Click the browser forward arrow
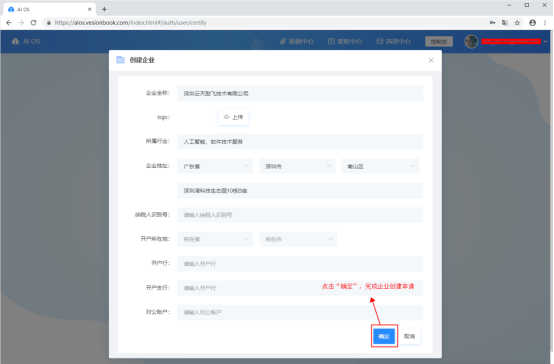This screenshot has height=364, width=554. tap(21, 23)
